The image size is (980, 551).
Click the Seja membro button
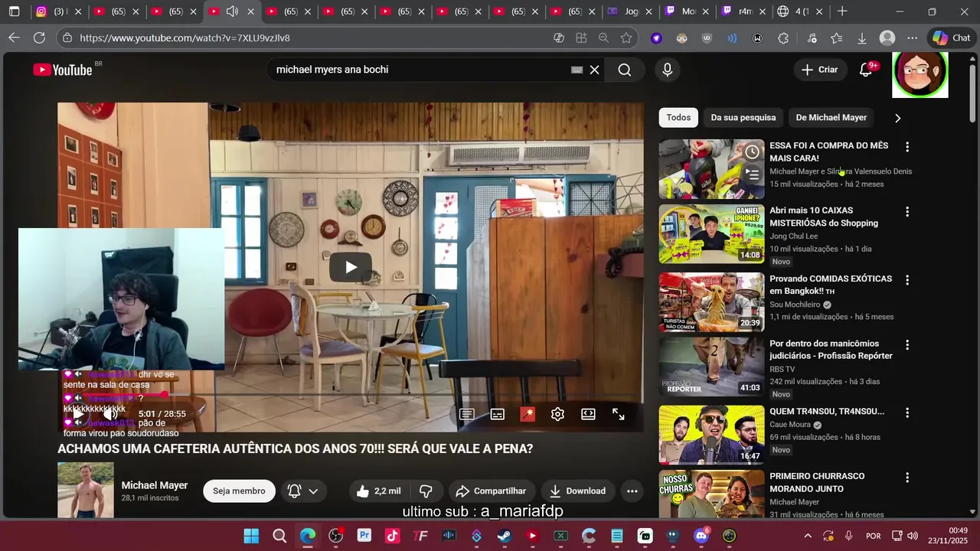[x=239, y=491]
